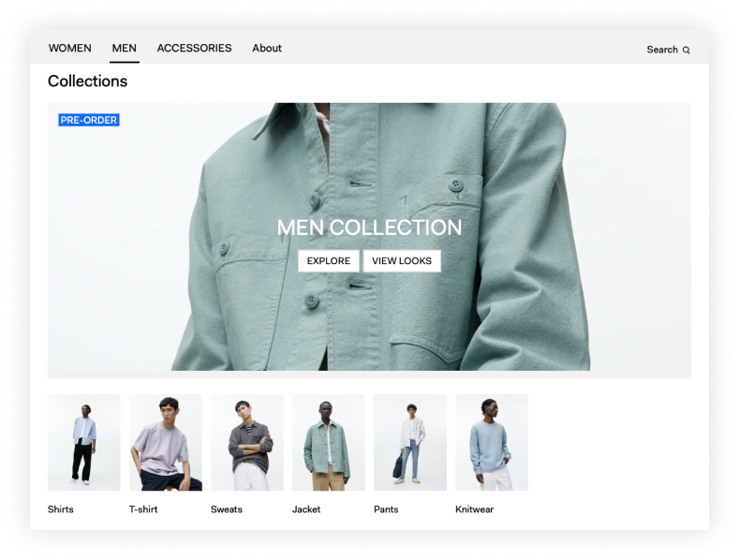Click the EXPLORE button
This screenshot has height=560, width=739.
pyautogui.click(x=329, y=260)
